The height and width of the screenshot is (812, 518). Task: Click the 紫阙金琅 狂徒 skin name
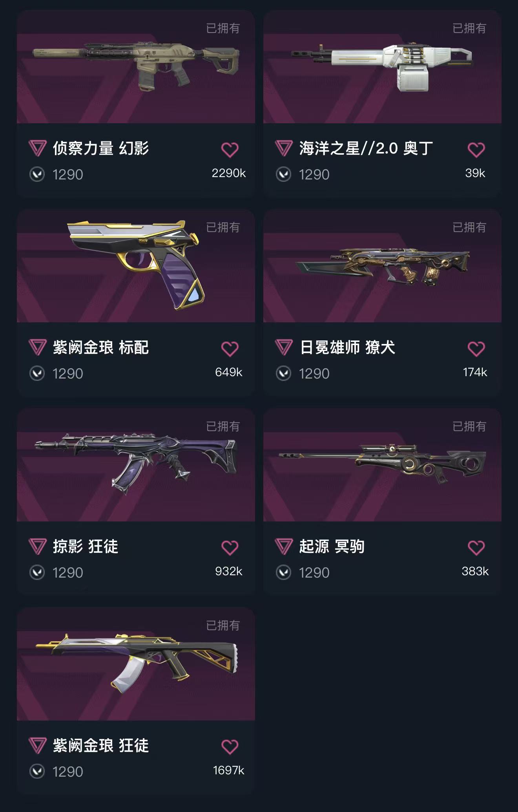tap(101, 746)
